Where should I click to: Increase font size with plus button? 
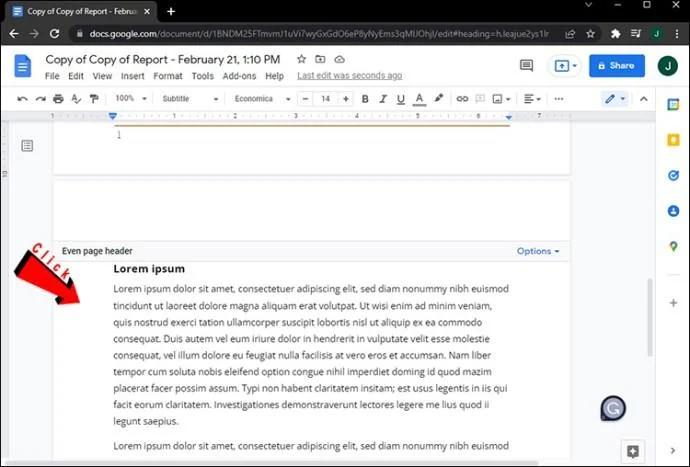pyautogui.click(x=346, y=99)
